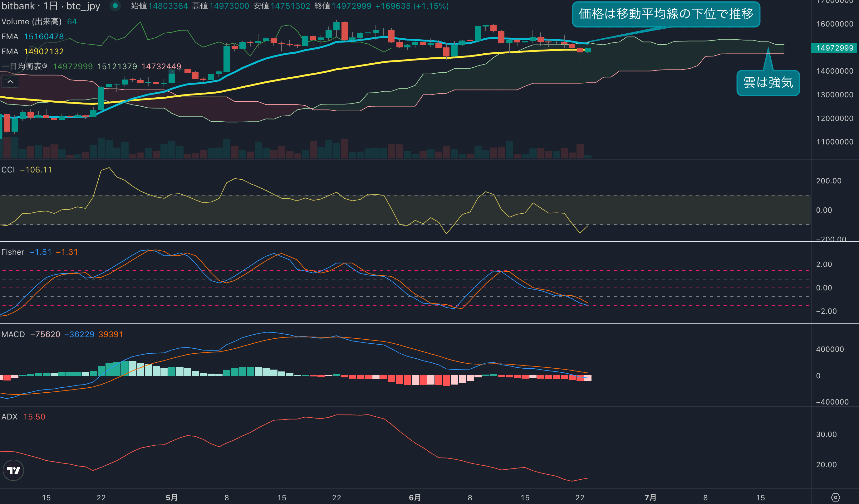This screenshot has height=504, width=859.
Task: Select the 価格は移動平均線の下位で推移 callout
Action: tap(666, 14)
